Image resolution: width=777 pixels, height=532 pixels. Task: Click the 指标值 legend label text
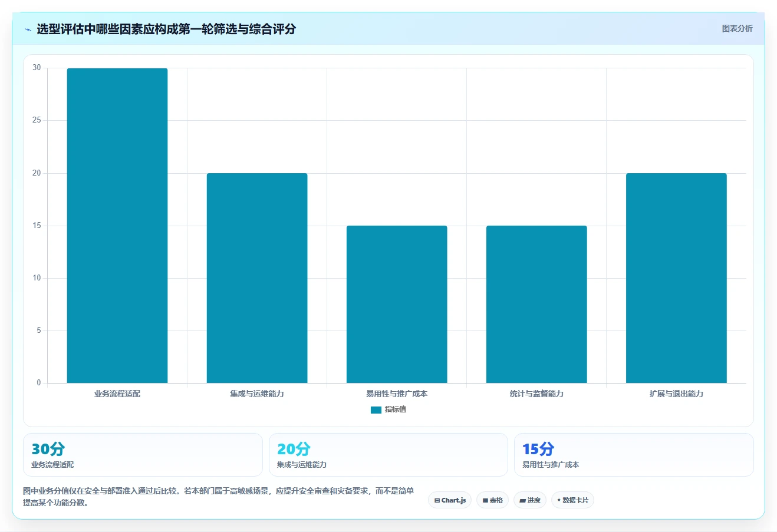click(396, 409)
